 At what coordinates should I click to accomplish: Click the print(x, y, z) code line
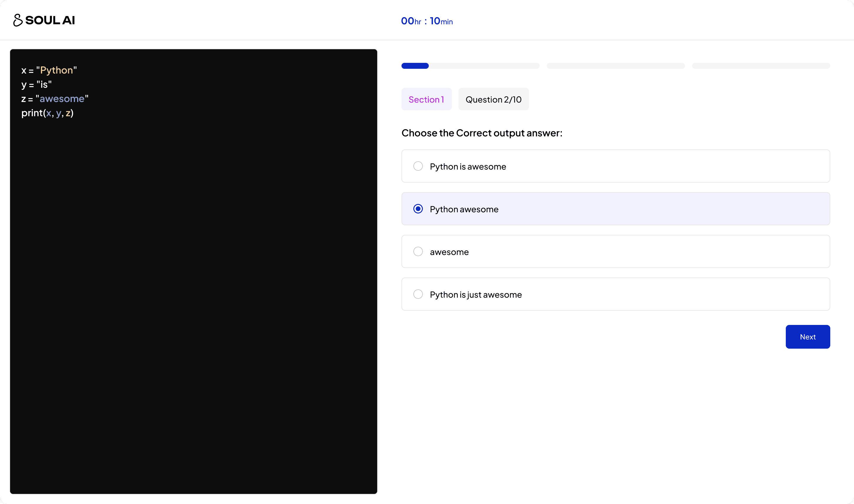pyautogui.click(x=47, y=113)
